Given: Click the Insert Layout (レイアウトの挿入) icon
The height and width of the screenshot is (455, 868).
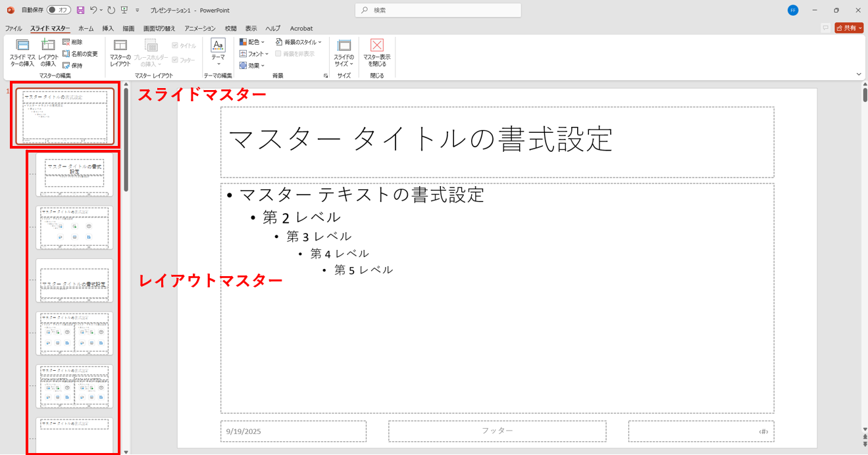Looking at the screenshot, I should (x=48, y=45).
